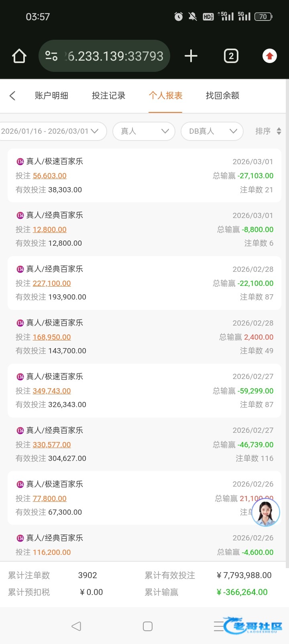This screenshot has height=644, width=289.
Task: Toggle the 排序 sort order arrows
Action: point(279,131)
